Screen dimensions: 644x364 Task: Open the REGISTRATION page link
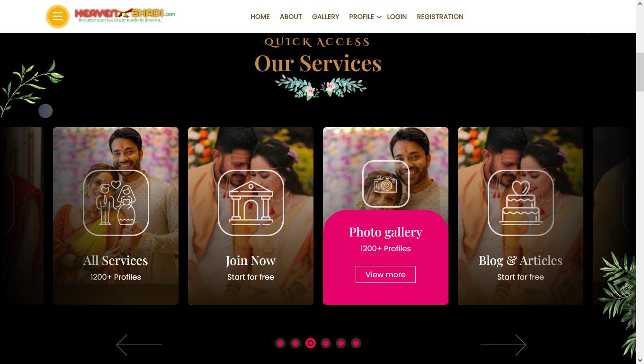(x=440, y=17)
